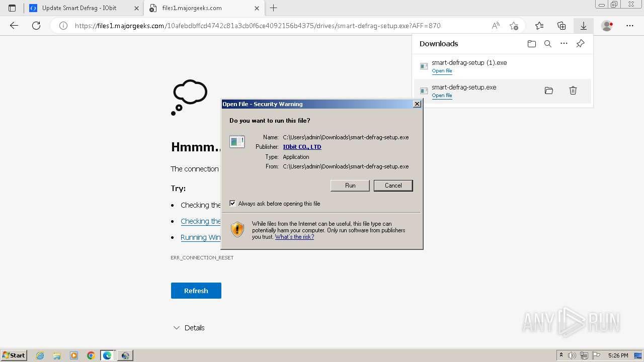
Task: Select smart-defrag-setup (1).exe download entry
Action: (503, 66)
